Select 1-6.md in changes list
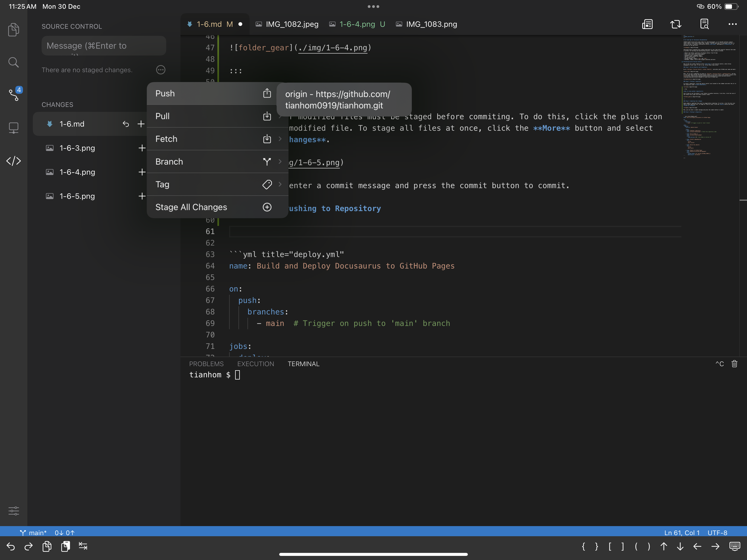This screenshot has height=560, width=747. pos(91,124)
